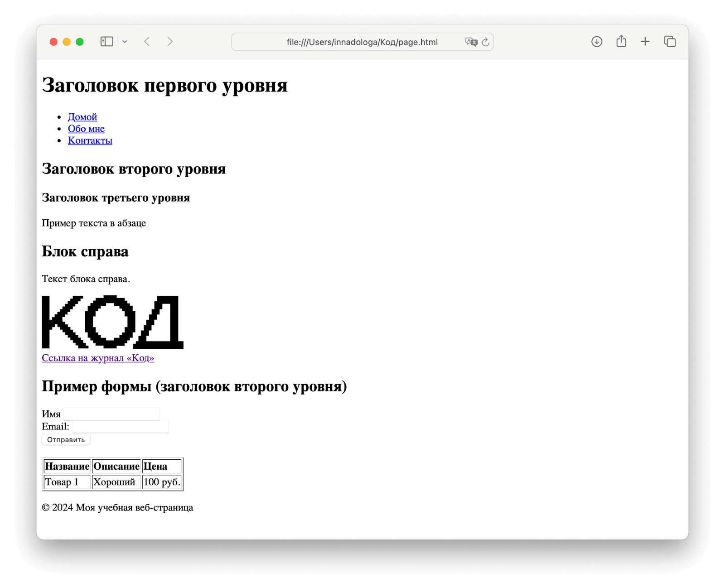Click the Заголовок третьего уровня heading

click(116, 198)
